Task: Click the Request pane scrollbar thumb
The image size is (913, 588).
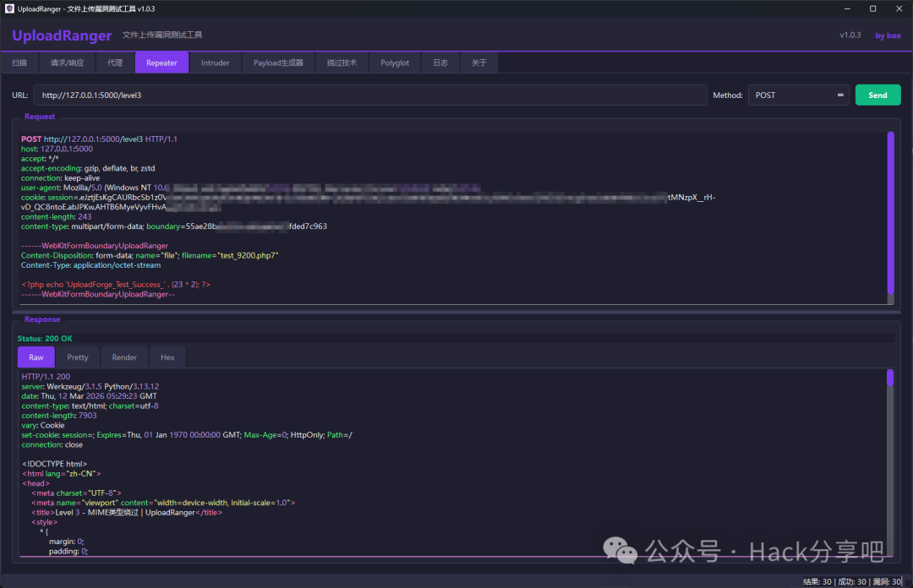Action: click(890, 213)
